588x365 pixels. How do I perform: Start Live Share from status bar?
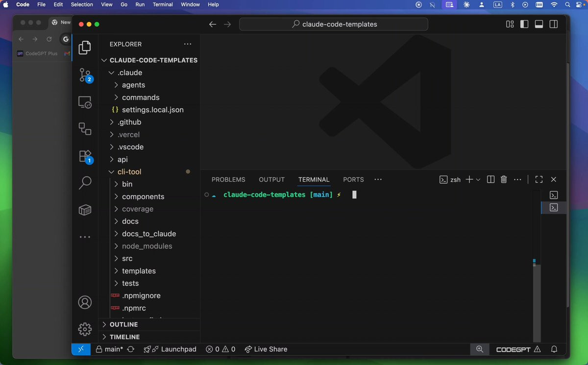266,349
